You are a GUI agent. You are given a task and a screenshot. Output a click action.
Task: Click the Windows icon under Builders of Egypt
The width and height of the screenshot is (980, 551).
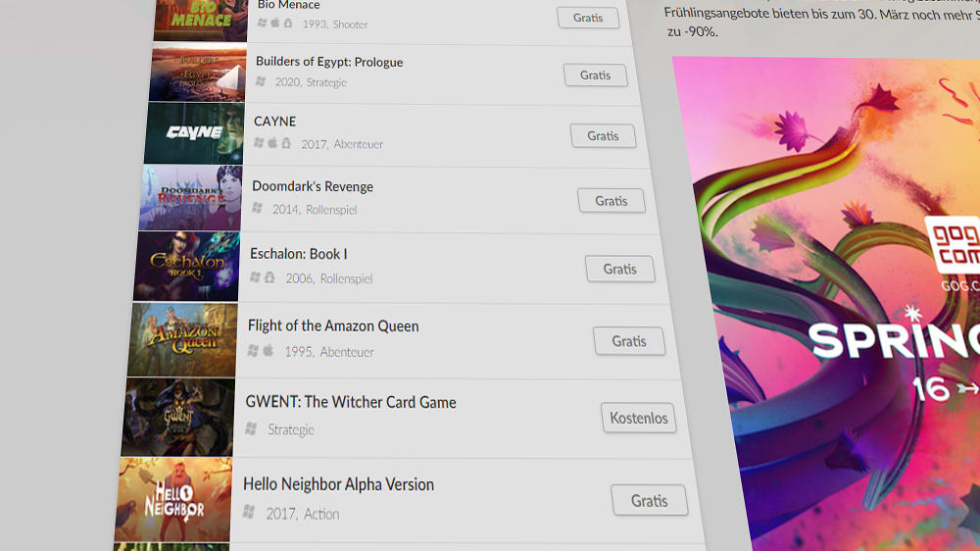(261, 81)
